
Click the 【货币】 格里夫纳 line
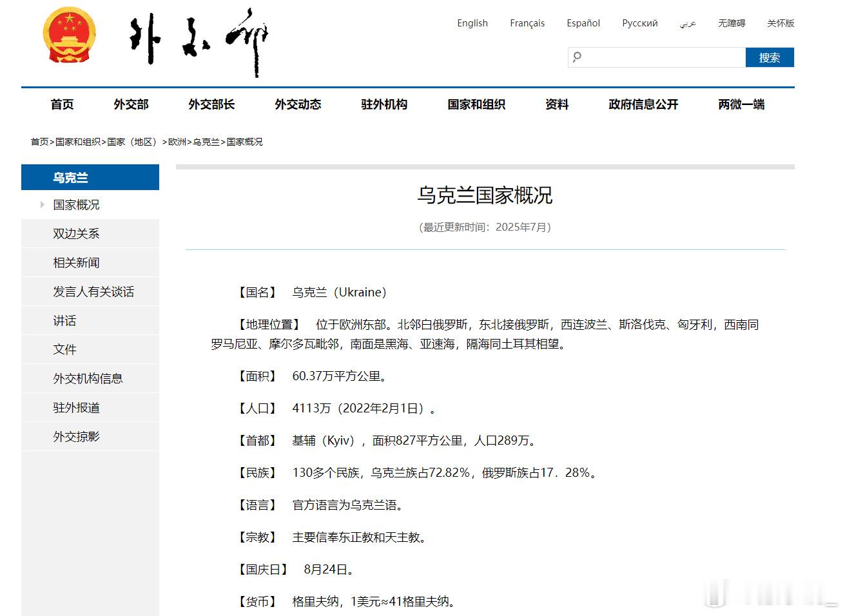[x=347, y=602]
